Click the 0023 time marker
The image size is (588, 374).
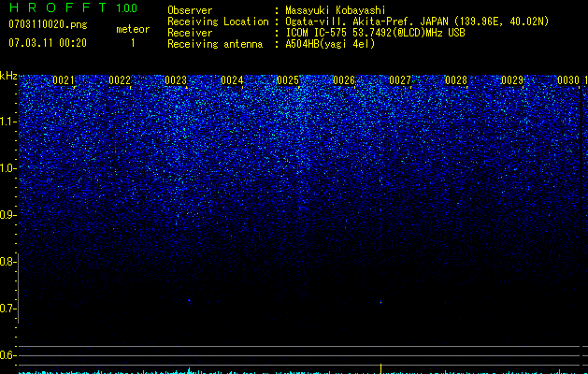point(176,80)
